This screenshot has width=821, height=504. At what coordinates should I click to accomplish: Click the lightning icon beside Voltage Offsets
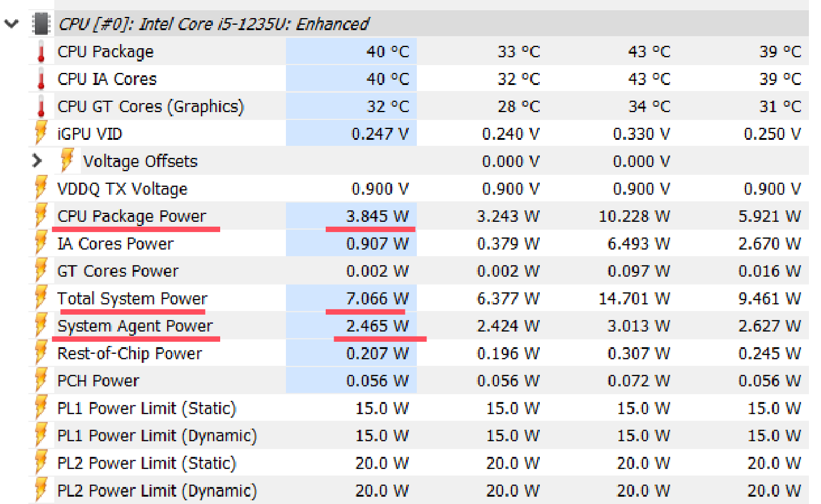point(67,161)
